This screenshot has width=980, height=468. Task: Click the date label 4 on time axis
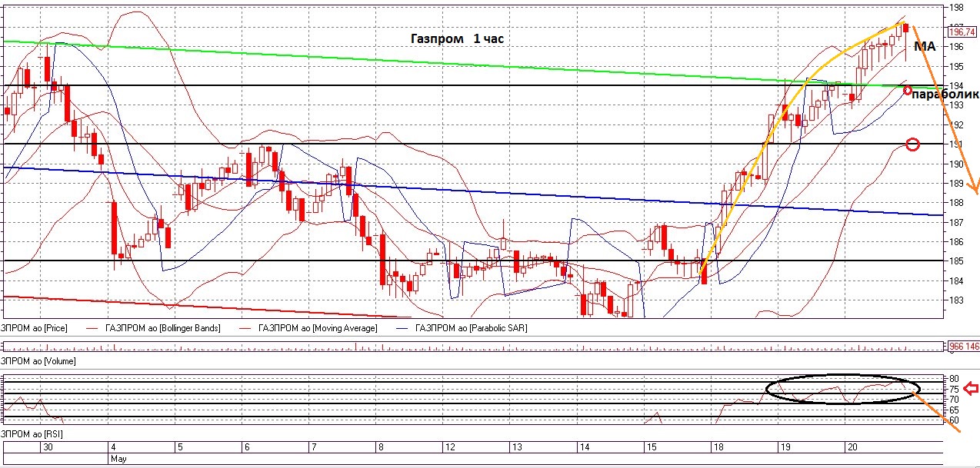pos(113,446)
